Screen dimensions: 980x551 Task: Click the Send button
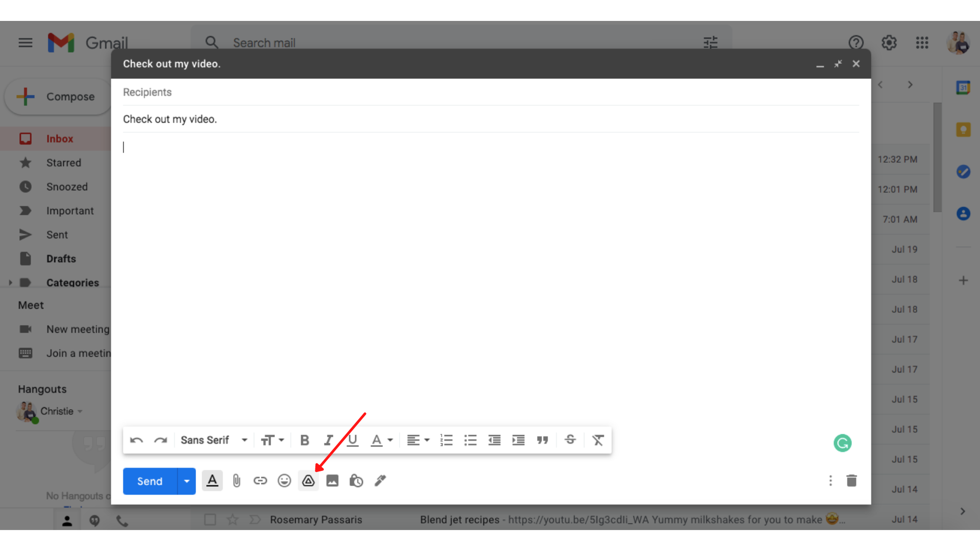point(150,481)
